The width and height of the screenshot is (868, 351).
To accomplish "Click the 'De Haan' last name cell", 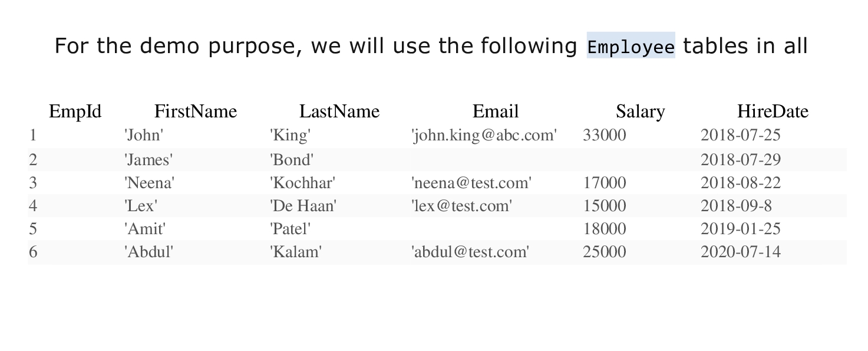I will click(x=303, y=206).
